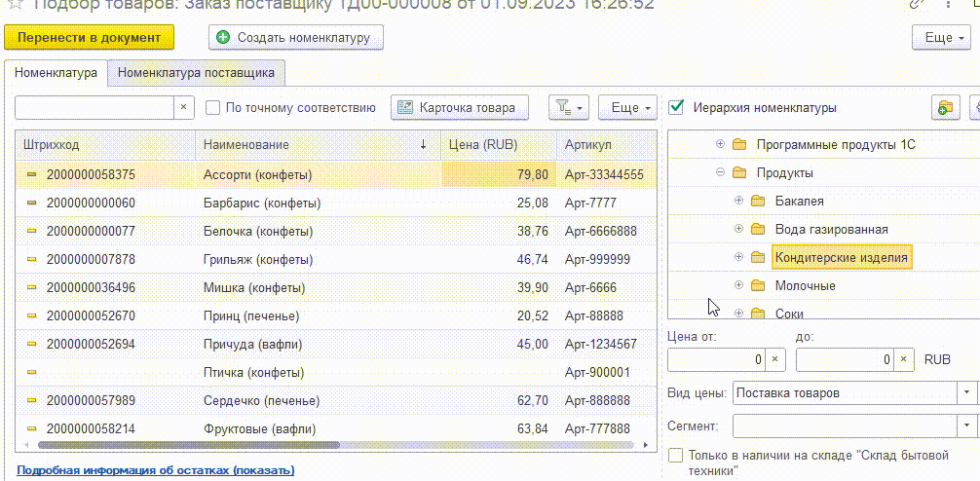Expand the Программные продукты 1С folder
This screenshot has width=980, height=481.
coord(720,144)
